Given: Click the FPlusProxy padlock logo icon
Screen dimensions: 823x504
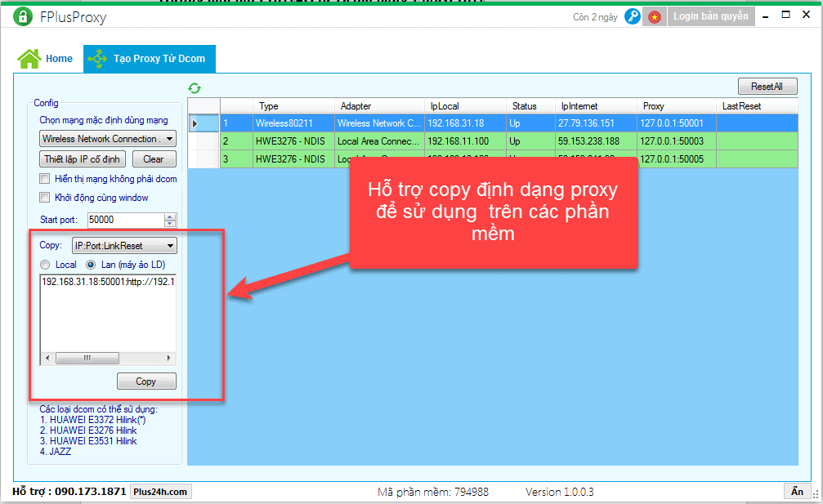Looking at the screenshot, I should (22, 16).
